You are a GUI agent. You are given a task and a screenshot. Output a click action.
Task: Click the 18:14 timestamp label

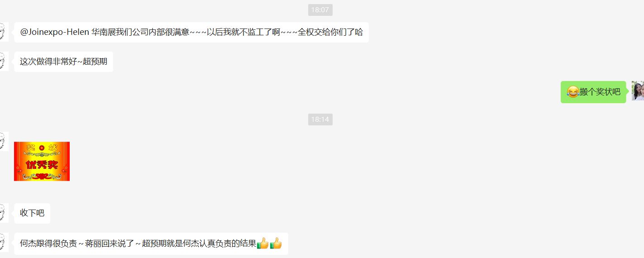pos(320,119)
